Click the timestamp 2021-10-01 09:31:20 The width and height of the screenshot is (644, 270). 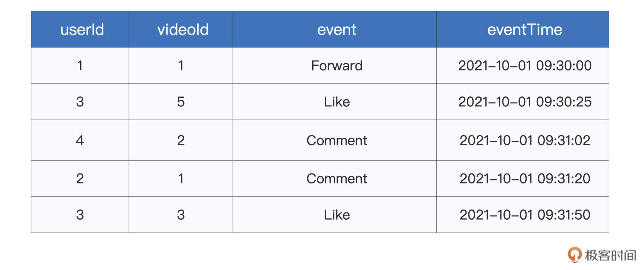(525, 179)
